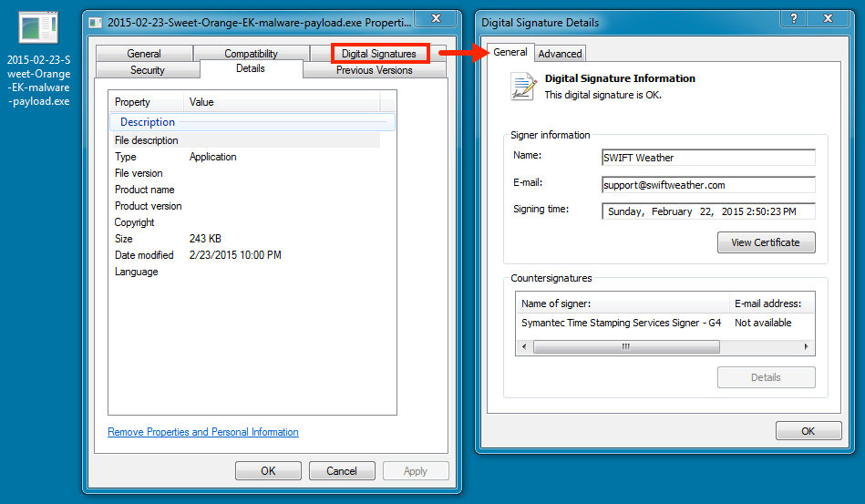Open the Compatibility tab

click(251, 54)
